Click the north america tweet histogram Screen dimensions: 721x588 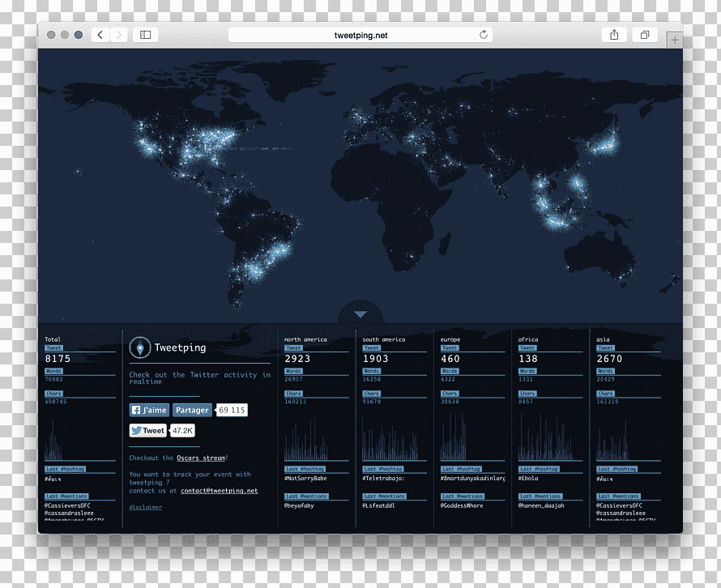(x=305, y=438)
